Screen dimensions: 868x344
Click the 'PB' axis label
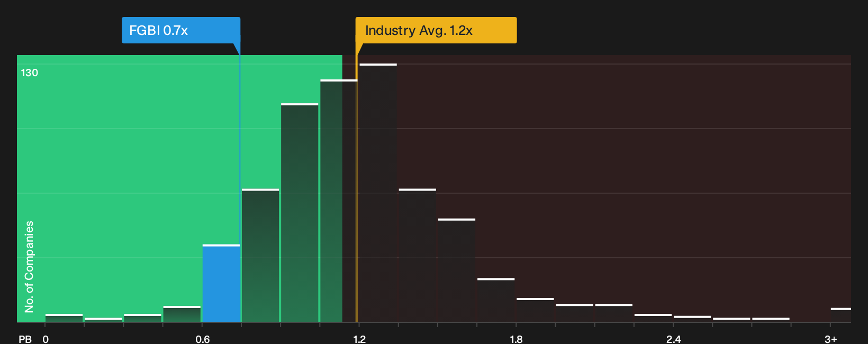[25, 339]
